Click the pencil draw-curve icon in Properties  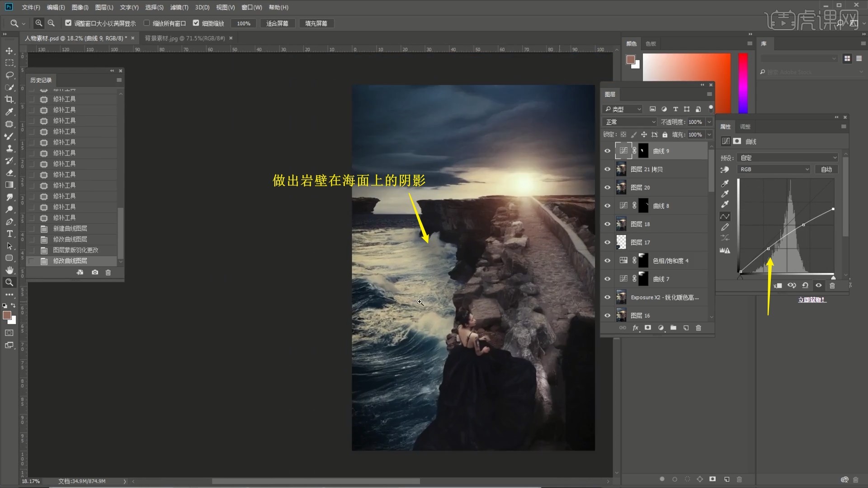point(725,227)
